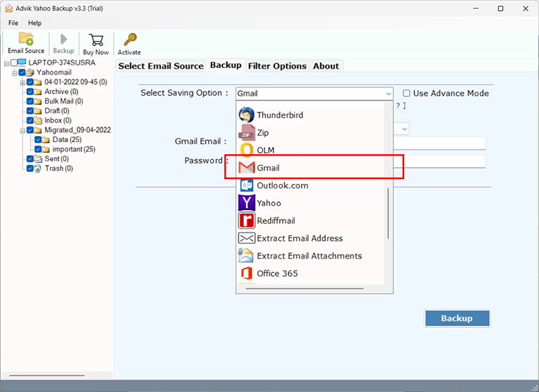This screenshot has width=539, height=392.
Task: Pick the OLM icon in dropdown list
Action: (x=247, y=150)
